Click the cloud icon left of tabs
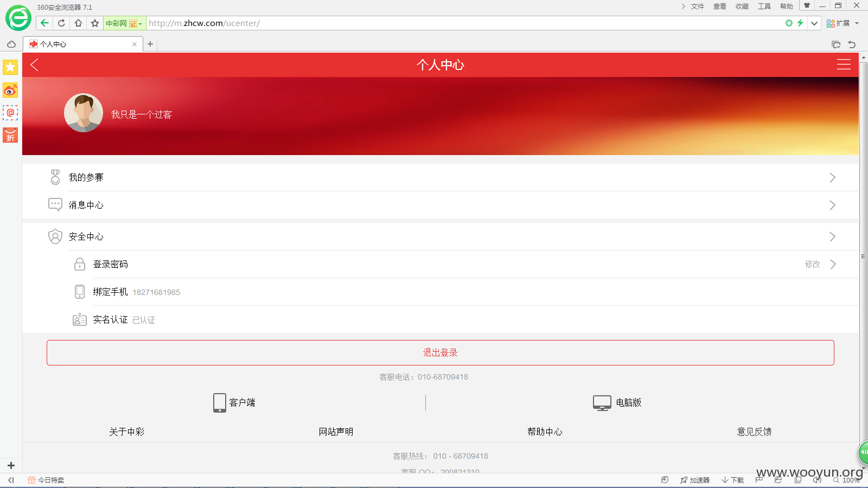 11,44
